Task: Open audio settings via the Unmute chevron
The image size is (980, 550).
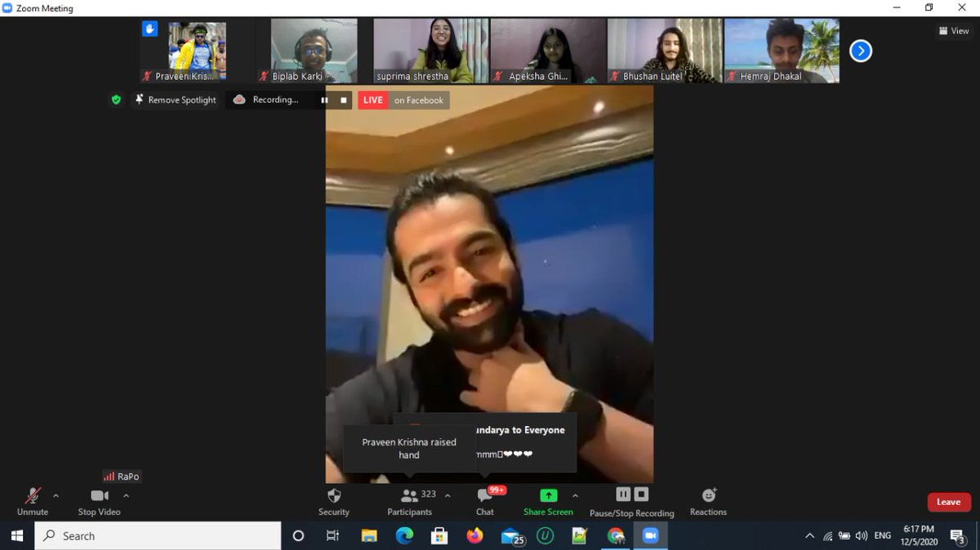Action: pyautogui.click(x=56, y=496)
